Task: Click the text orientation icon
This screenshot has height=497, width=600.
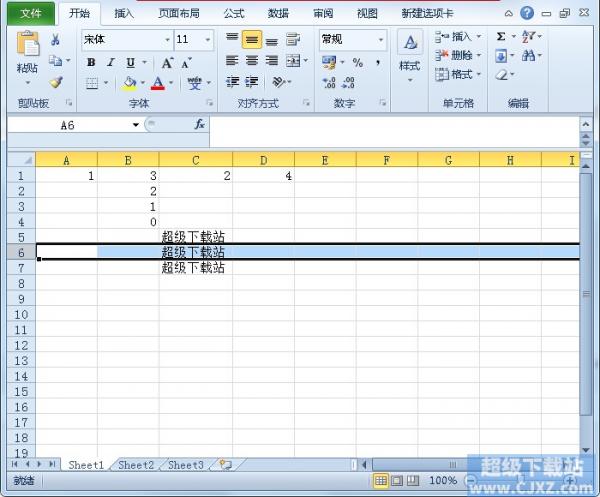Action: click(x=279, y=82)
